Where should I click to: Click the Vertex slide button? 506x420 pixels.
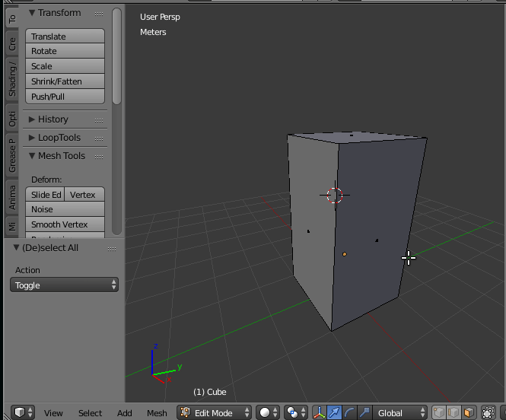[x=84, y=195]
